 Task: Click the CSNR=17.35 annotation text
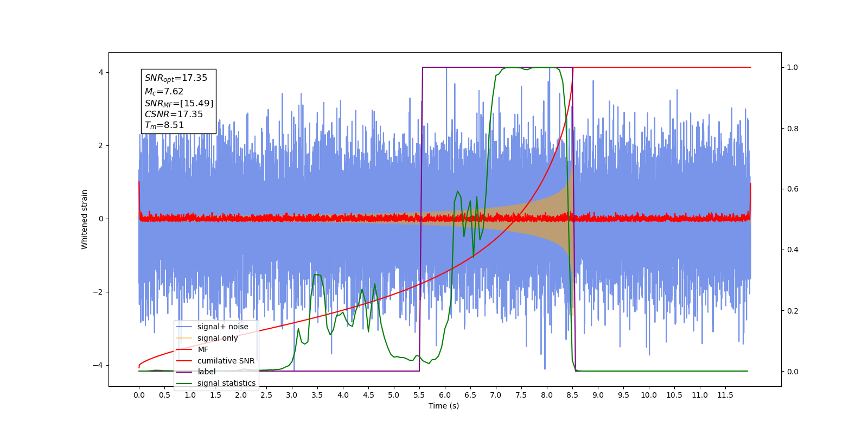coord(174,114)
